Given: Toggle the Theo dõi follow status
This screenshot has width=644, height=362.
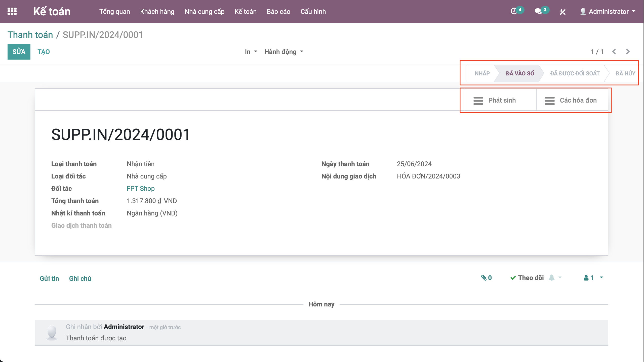Looking at the screenshot, I should pyautogui.click(x=527, y=278).
